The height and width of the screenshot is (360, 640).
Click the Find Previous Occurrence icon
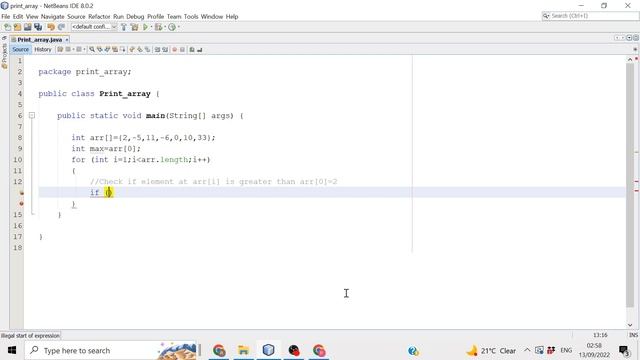pos(100,49)
